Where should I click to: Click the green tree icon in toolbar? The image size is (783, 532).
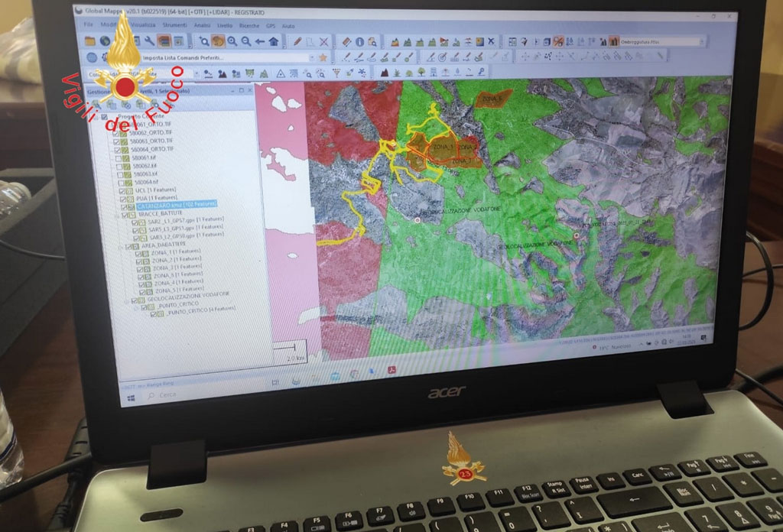[421, 73]
